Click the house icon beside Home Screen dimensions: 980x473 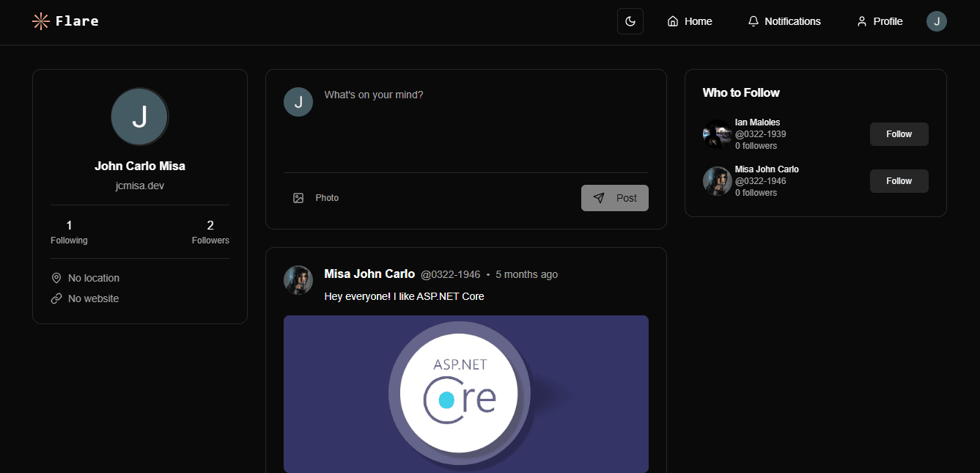pos(673,21)
